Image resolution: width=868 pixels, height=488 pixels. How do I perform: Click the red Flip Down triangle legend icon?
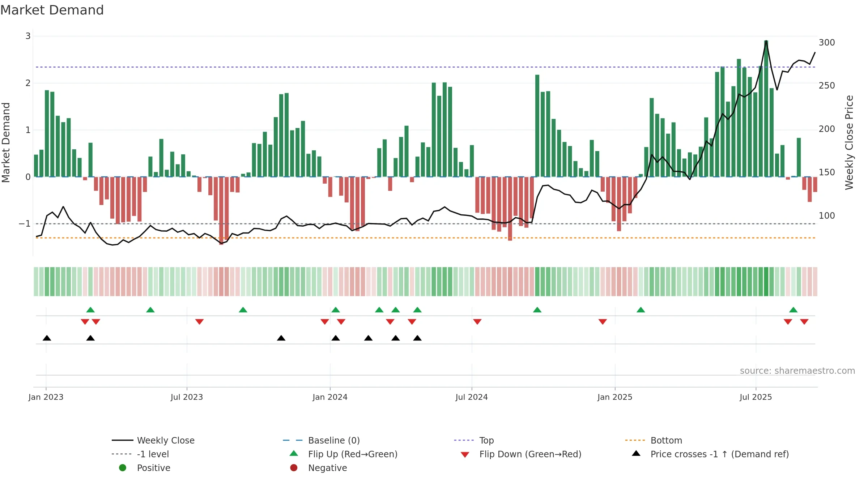tap(465, 455)
